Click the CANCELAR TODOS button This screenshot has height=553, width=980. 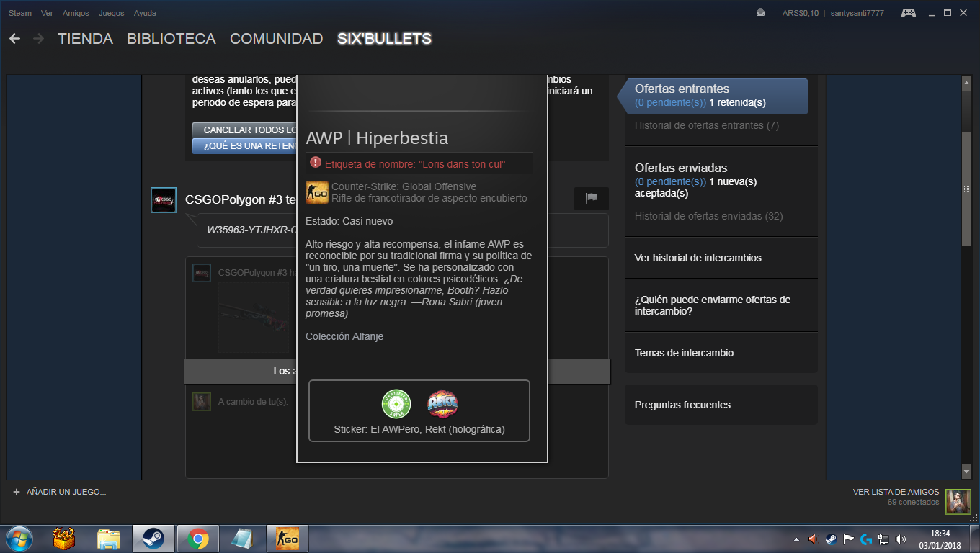tap(245, 130)
